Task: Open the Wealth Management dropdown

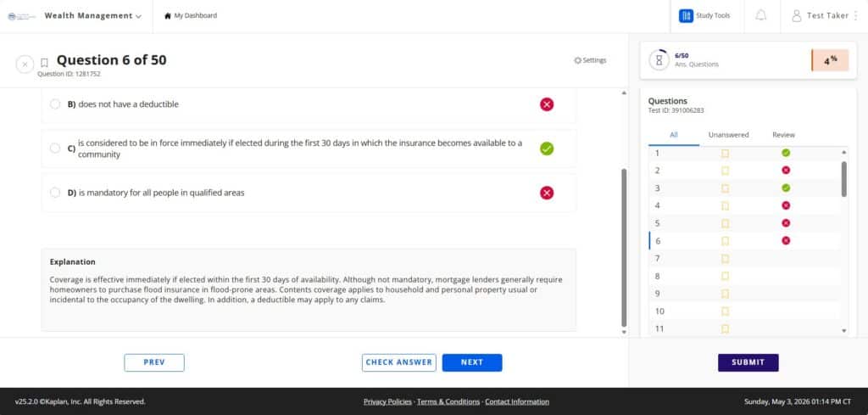Action: pos(93,15)
